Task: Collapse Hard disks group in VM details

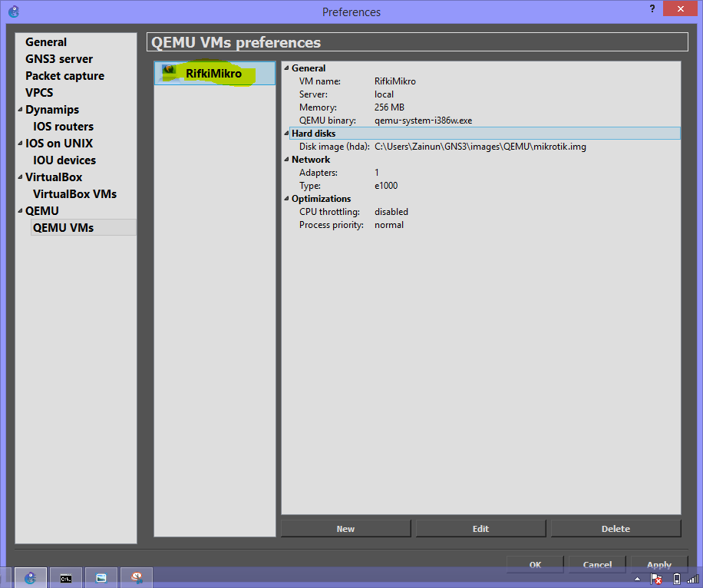Action: coord(286,134)
